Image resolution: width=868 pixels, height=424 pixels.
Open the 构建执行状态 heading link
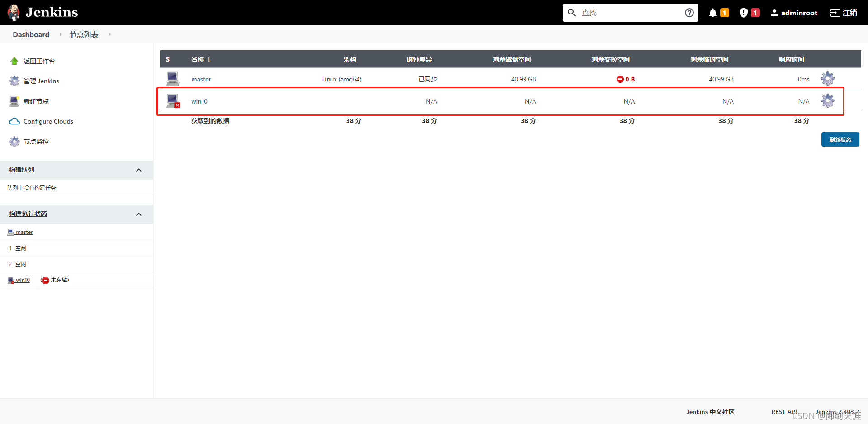[x=28, y=214]
